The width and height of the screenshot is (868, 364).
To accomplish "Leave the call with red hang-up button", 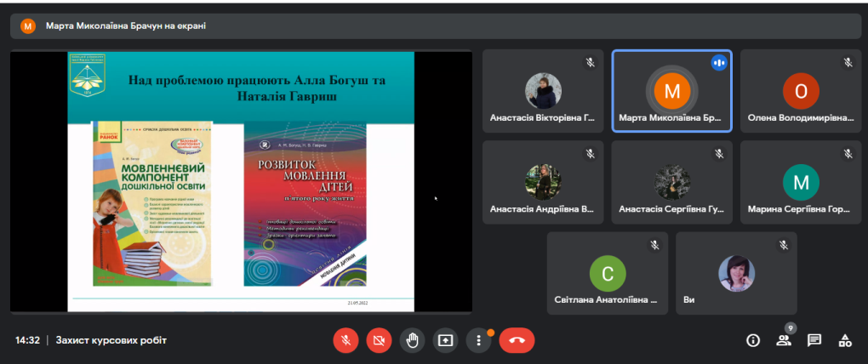I will coord(517,340).
